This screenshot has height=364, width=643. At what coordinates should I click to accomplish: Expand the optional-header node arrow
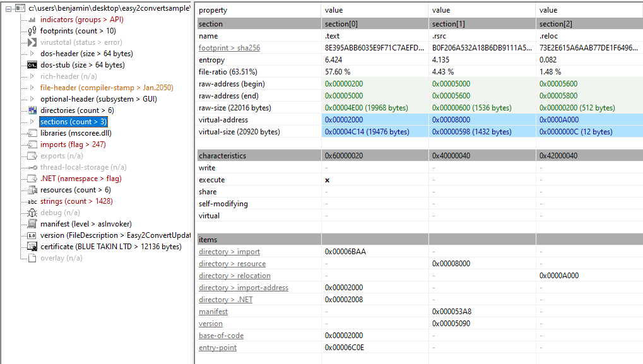pyautogui.click(x=33, y=99)
